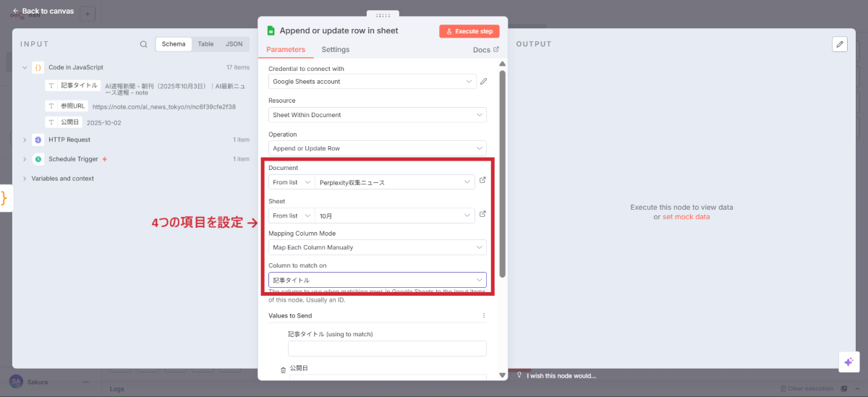Click the parameters panel vertical scrollbar
Image resolution: width=868 pixels, height=397 pixels.
502,174
